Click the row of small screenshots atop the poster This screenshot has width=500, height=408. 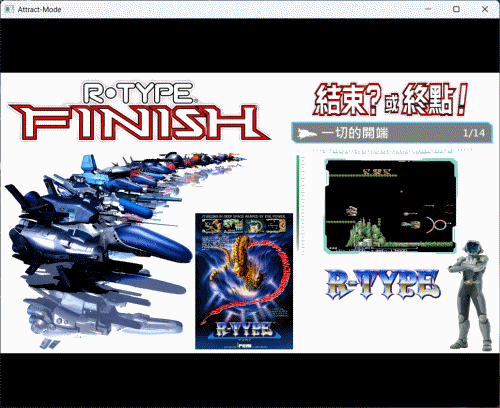click(244, 226)
